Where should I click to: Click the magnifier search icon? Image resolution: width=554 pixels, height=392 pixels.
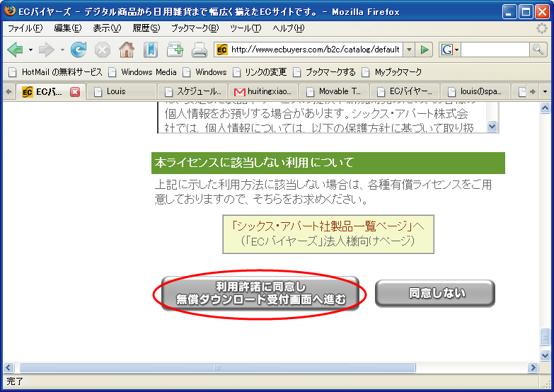coord(538,50)
